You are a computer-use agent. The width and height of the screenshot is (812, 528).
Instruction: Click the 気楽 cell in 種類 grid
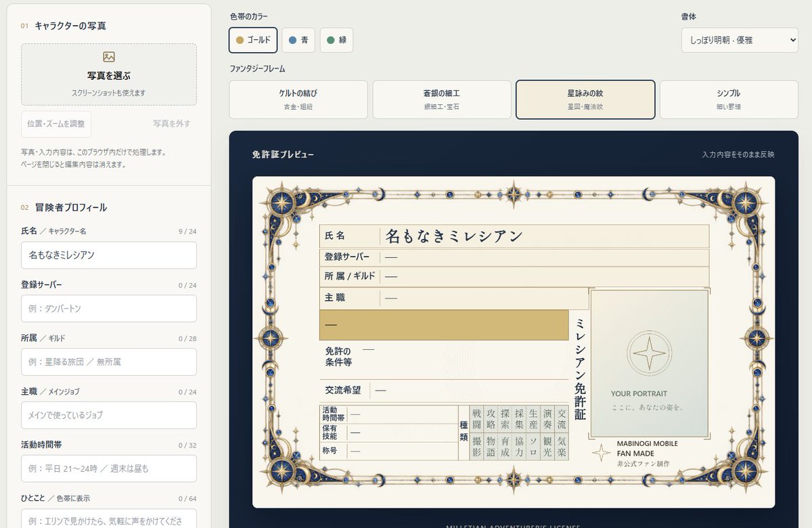pyautogui.click(x=562, y=447)
